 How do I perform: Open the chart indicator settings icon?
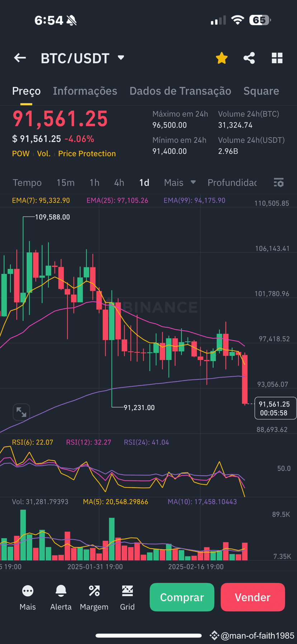279,182
